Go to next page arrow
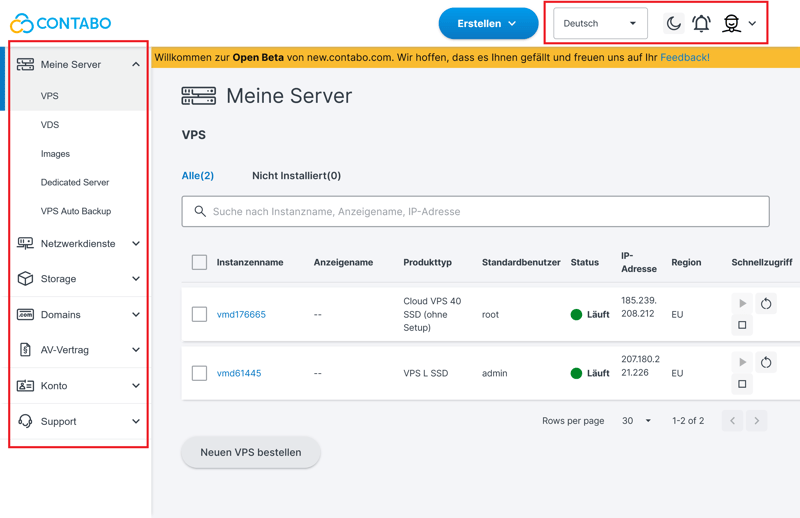The width and height of the screenshot is (800, 518). [x=757, y=421]
